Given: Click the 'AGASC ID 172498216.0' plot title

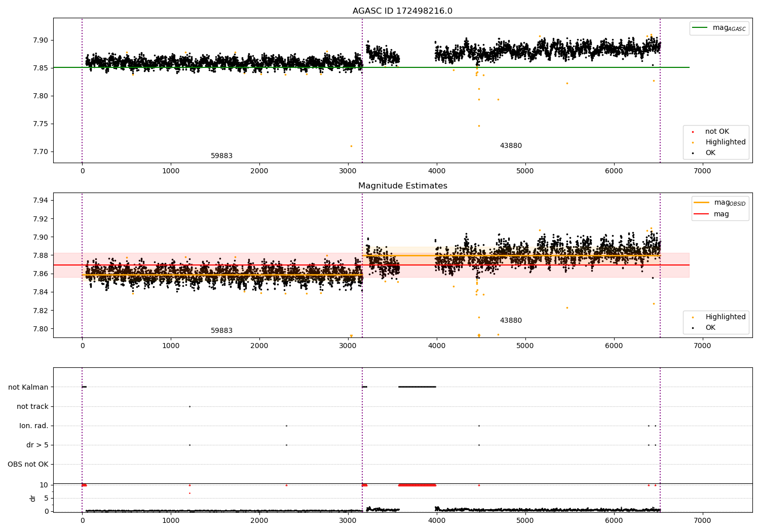Looking at the screenshot, I should point(402,11).
